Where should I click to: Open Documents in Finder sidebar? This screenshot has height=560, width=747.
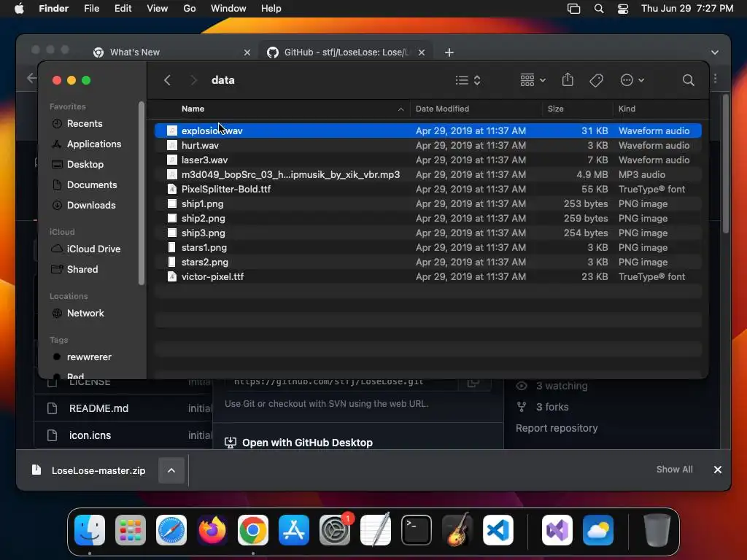tap(91, 184)
